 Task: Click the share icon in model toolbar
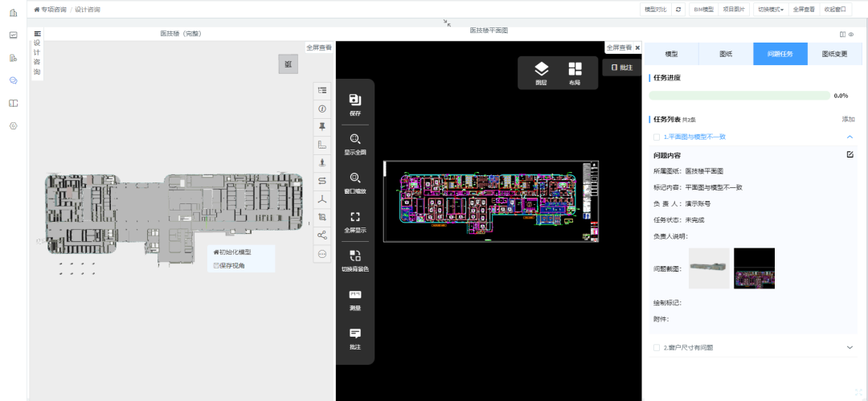point(322,235)
